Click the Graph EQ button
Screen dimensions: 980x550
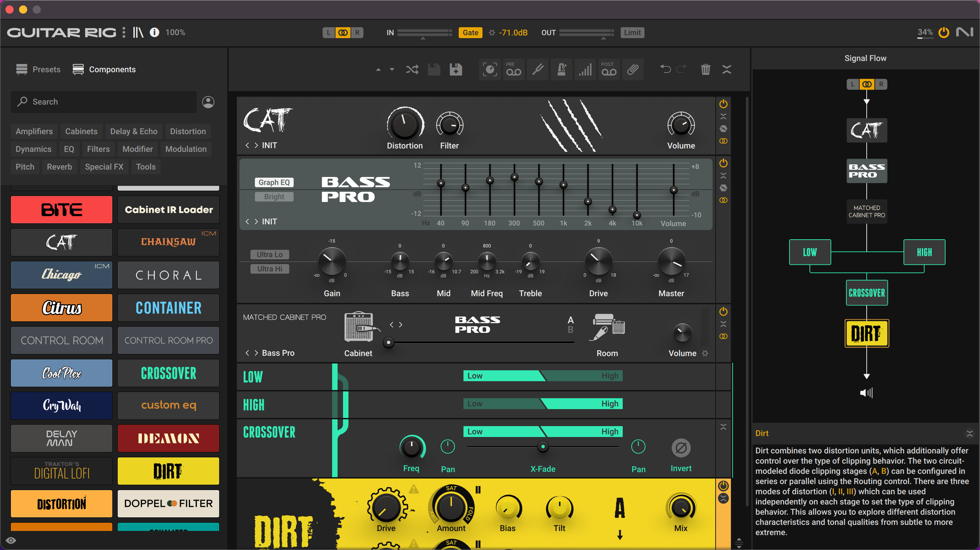pyautogui.click(x=274, y=182)
